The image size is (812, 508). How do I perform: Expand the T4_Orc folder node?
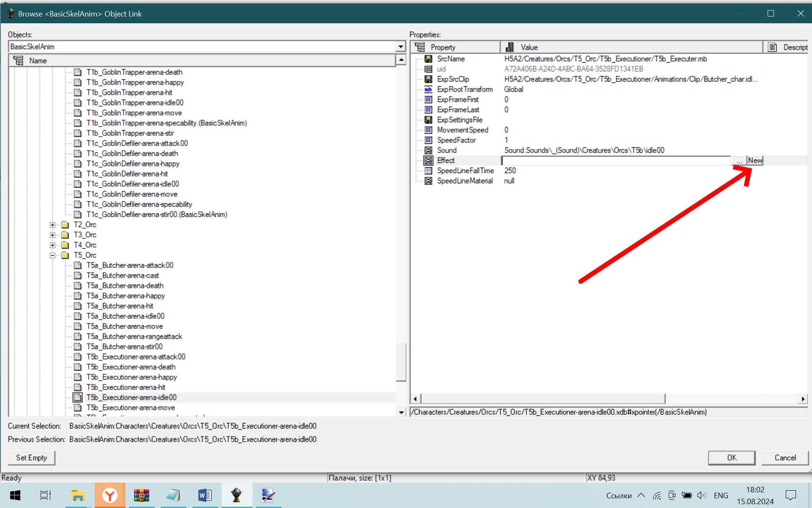tap(52, 245)
